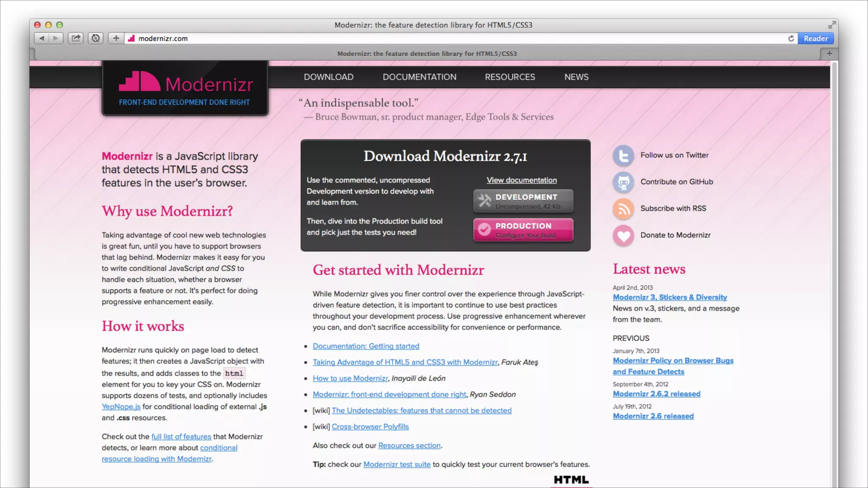
Task: Toggle Safari Reader view
Action: pyautogui.click(x=815, y=39)
